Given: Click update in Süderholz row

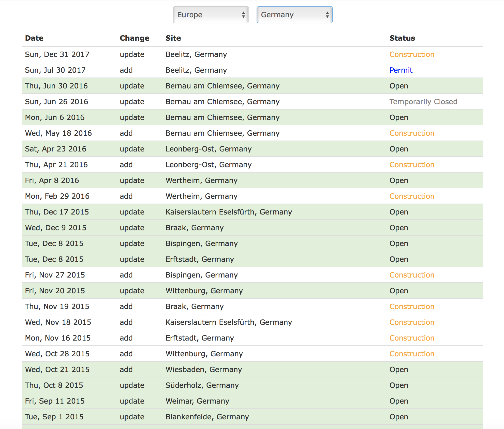Looking at the screenshot, I should [132, 385].
